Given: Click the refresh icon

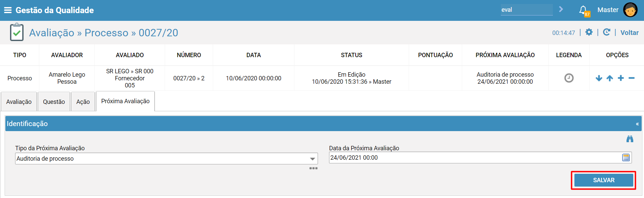Looking at the screenshot, I should 607,32.
